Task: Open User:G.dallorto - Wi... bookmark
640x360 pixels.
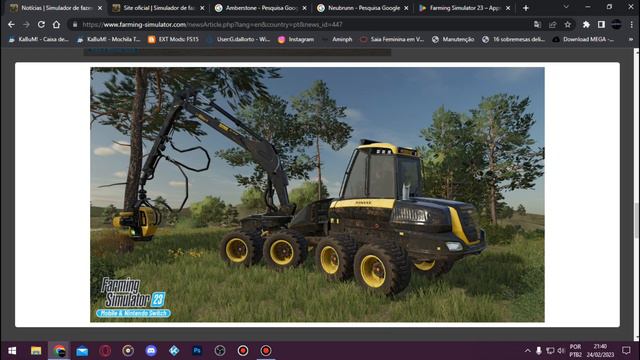Action: pyautogui.click(x=238, y=39)
